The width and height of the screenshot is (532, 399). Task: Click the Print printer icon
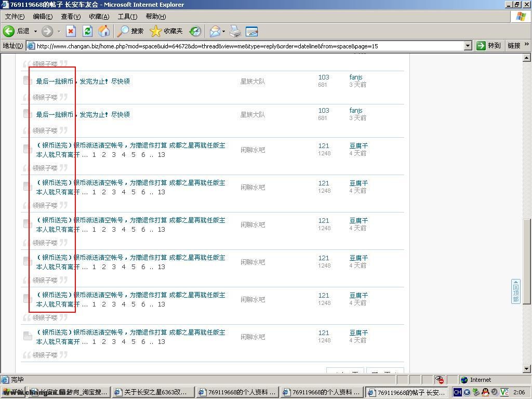235,31
